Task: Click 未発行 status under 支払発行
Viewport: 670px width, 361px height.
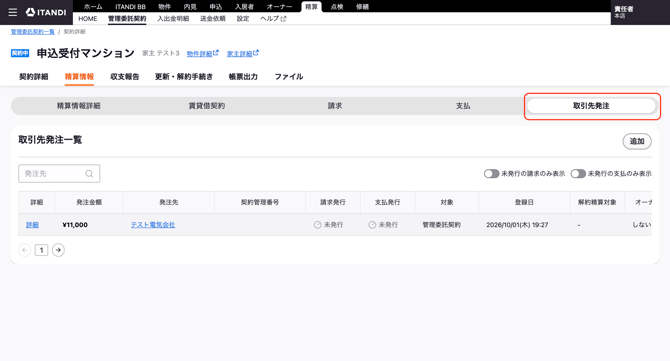Action: click(383, 225)
